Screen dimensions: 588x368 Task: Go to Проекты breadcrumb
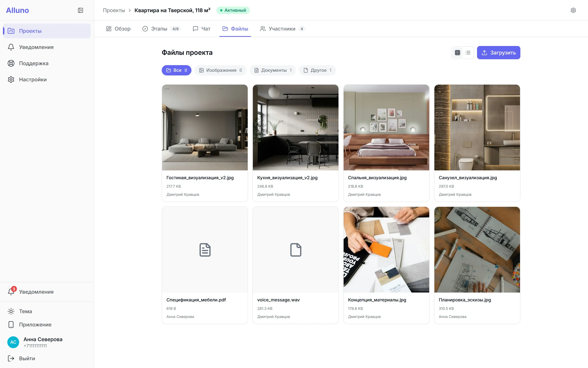tap(114, 10)
